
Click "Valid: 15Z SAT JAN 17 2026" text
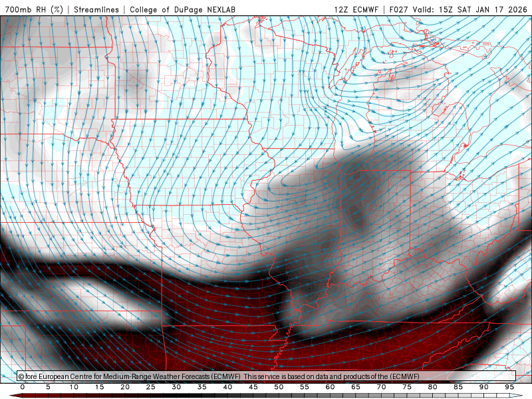470,9
